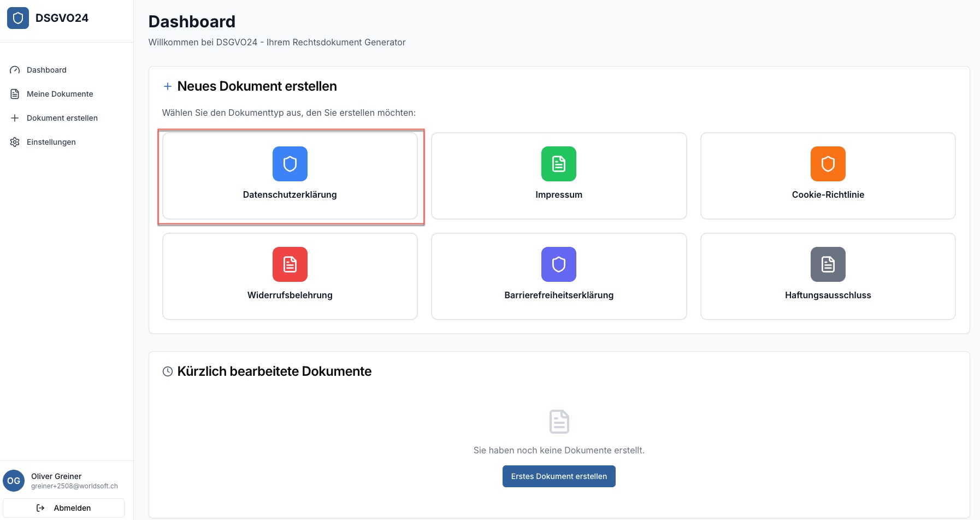Click the blue Datenschutzerklärung shield icon
The image size is (980, 520).
290,164
